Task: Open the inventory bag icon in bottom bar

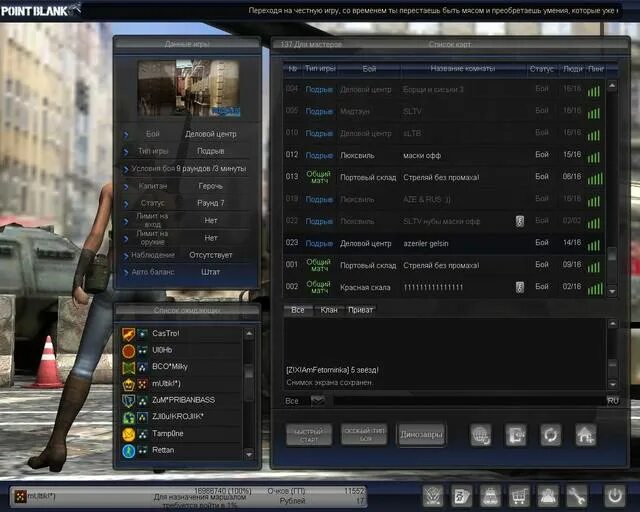Action: coord(490,496)
